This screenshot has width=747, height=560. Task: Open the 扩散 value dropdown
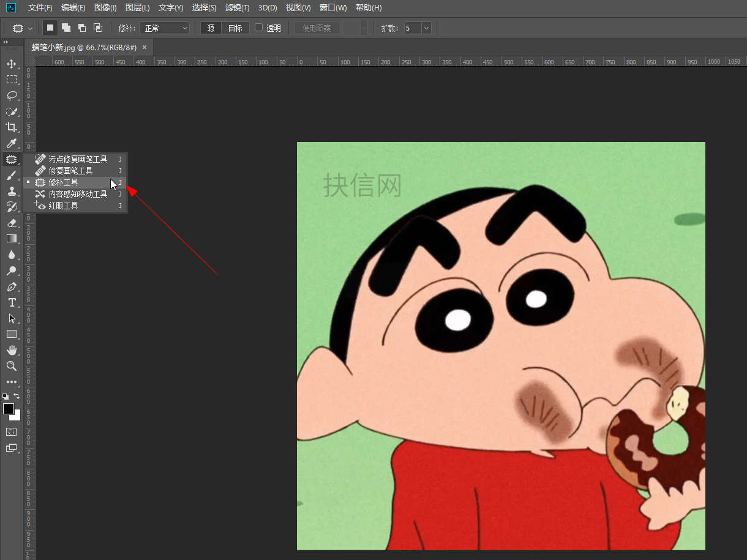(x=426, y=28)
